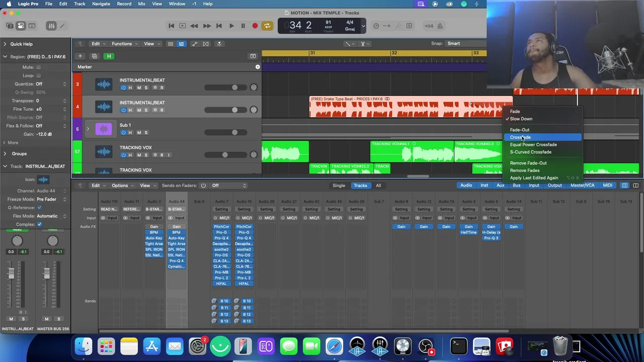
Task: Add a marker with the plus icon
Action: tap(258, 67)
